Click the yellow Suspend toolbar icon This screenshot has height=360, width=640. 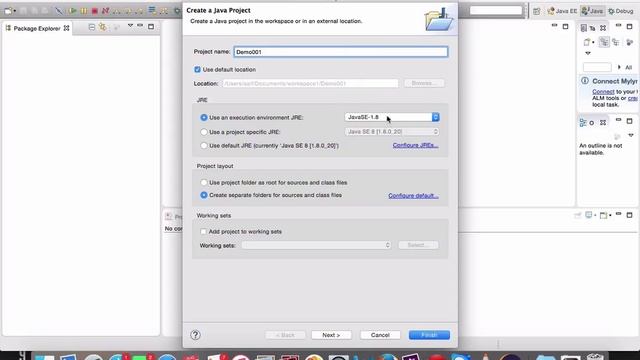(84, 11)
